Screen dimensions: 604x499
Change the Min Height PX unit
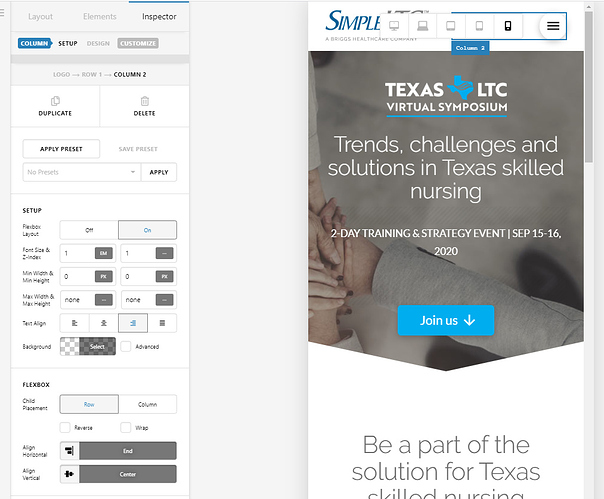coord(164,276)
